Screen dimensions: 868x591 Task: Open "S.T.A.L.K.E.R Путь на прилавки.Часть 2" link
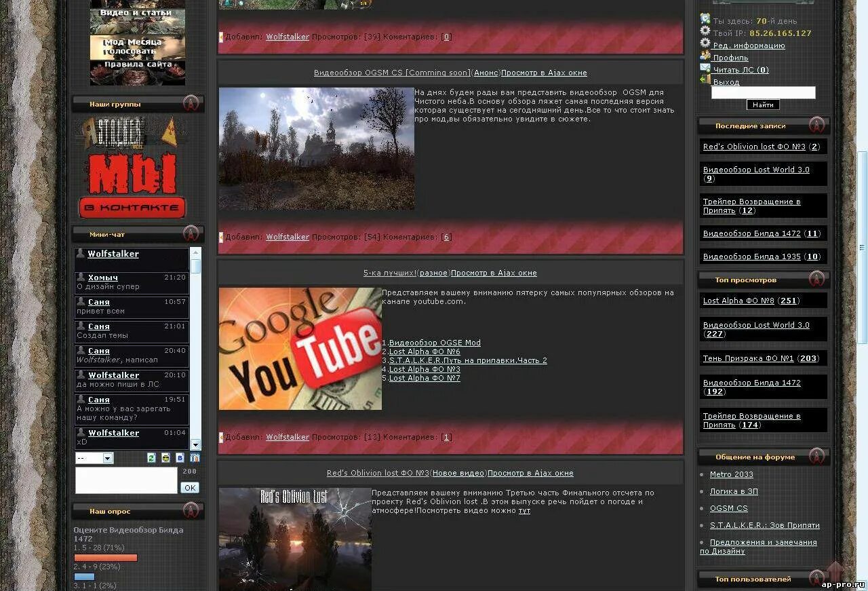468,360
